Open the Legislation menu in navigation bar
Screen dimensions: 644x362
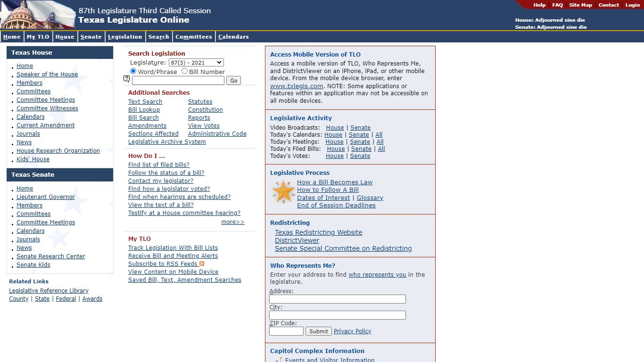coord(125,37)
